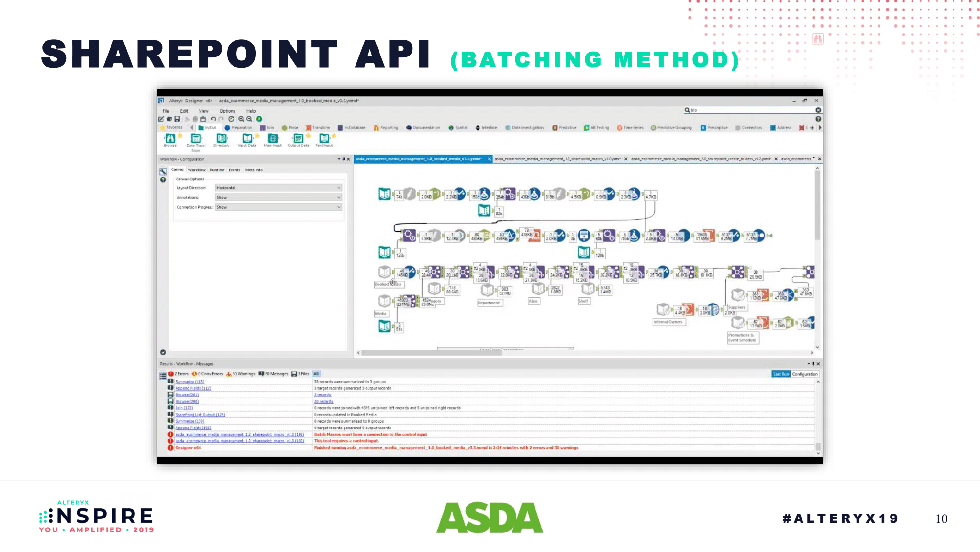The image size is (980, 552).
Task: Clear the tool search field
Action: pyautogui.click(x=818, y=110)
